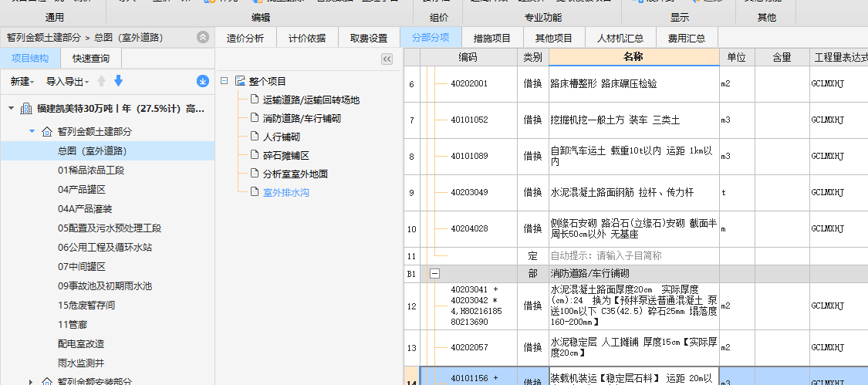868x385 pixels.
Task: Click the 类别 column header
Action: click(x=532, y=57)
